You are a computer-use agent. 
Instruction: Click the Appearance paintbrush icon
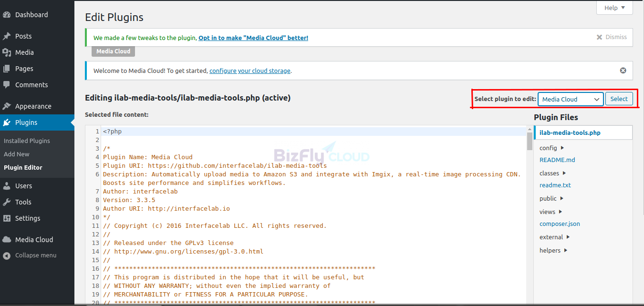pos(7,106)
